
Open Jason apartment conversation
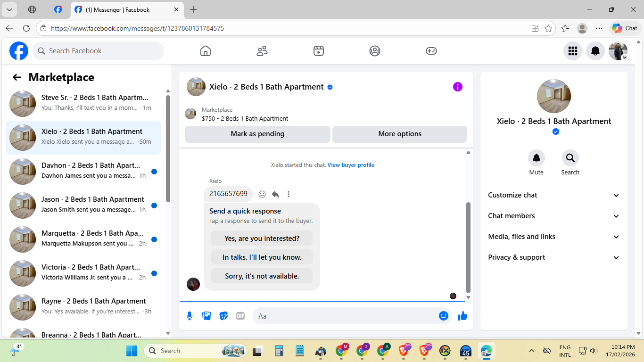click(83, 206)
